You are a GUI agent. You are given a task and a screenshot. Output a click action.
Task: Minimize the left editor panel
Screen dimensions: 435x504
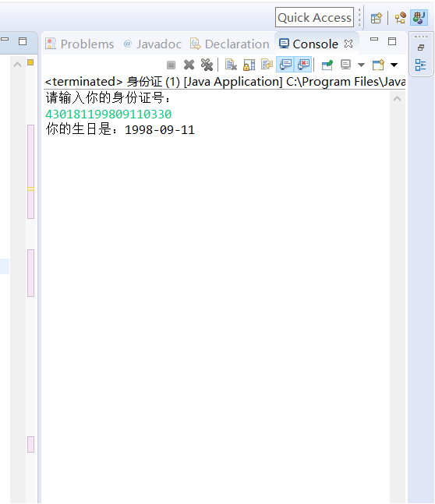click(x=5, y=39)
